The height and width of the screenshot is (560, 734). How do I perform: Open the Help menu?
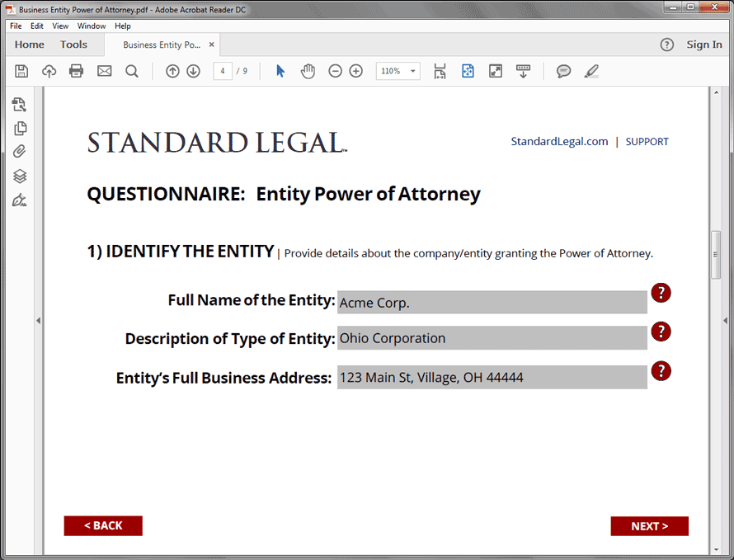pos(123,26)
